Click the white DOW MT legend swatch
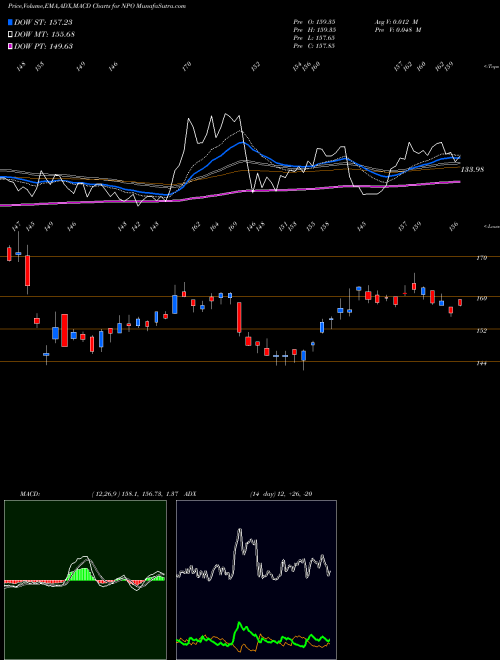 pos(11,34)
